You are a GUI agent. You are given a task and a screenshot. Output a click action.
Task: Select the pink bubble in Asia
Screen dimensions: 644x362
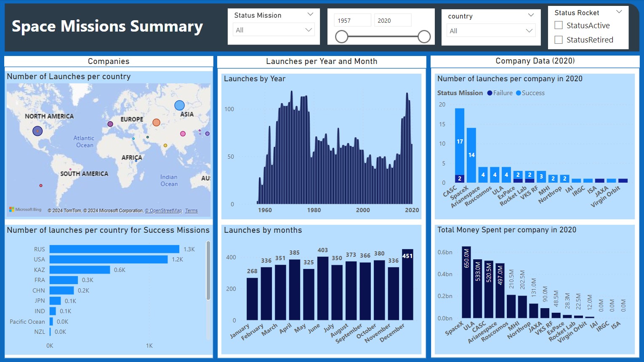[183, 134]
